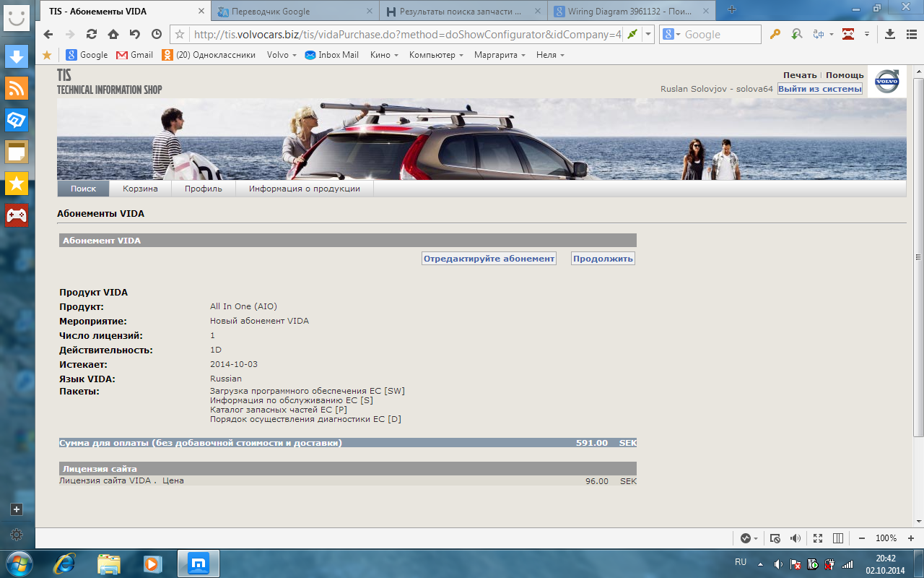The width and height of the screenshot is (924, 578).
Task: Click the Продолжить button
Action: [x=603, y=259]
